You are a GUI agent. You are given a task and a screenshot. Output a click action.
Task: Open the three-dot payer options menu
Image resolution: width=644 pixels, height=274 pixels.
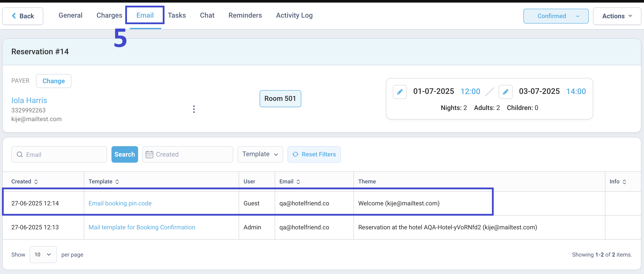[x=194, y=109]
